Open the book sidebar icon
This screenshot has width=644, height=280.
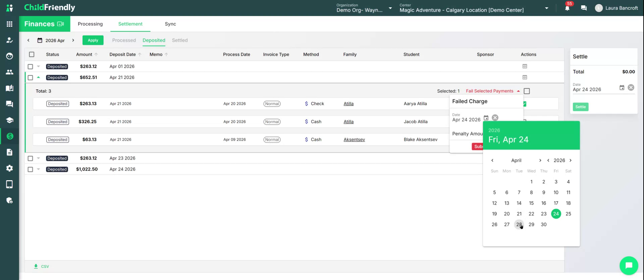(x=9, y=88)
